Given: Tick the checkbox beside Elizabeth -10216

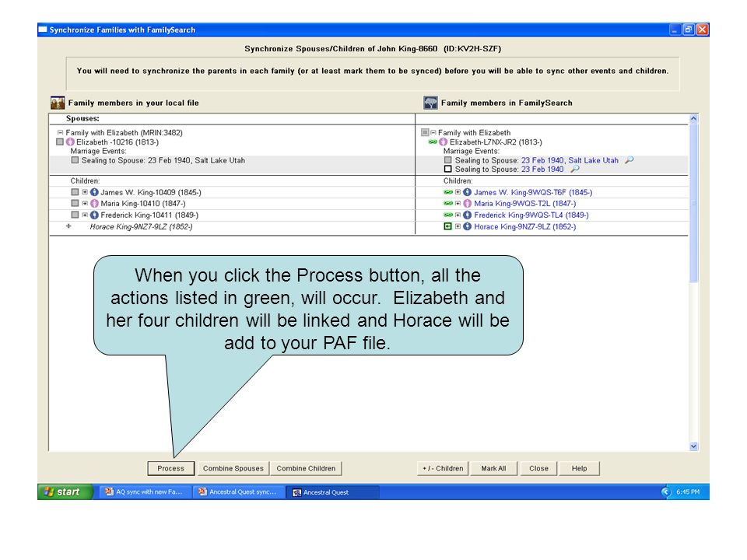Looking at the screenshot, I should point(60,142).
